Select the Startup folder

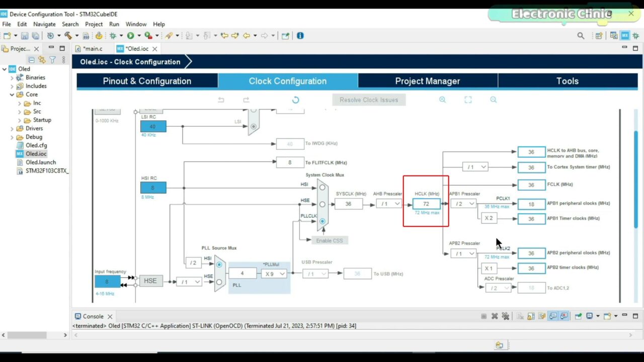[x=42, y=120]
